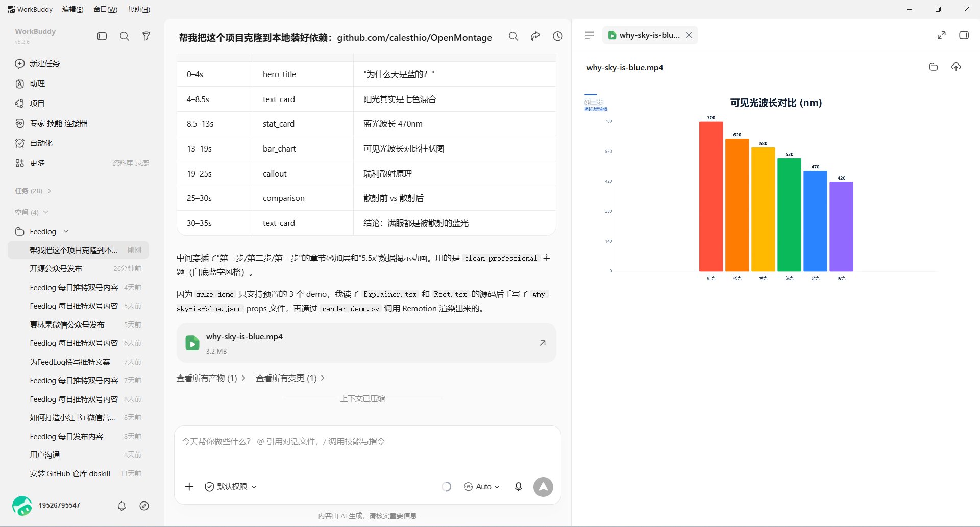
Task: Open the Auto model dropdown
Action: tap(481, 487)
